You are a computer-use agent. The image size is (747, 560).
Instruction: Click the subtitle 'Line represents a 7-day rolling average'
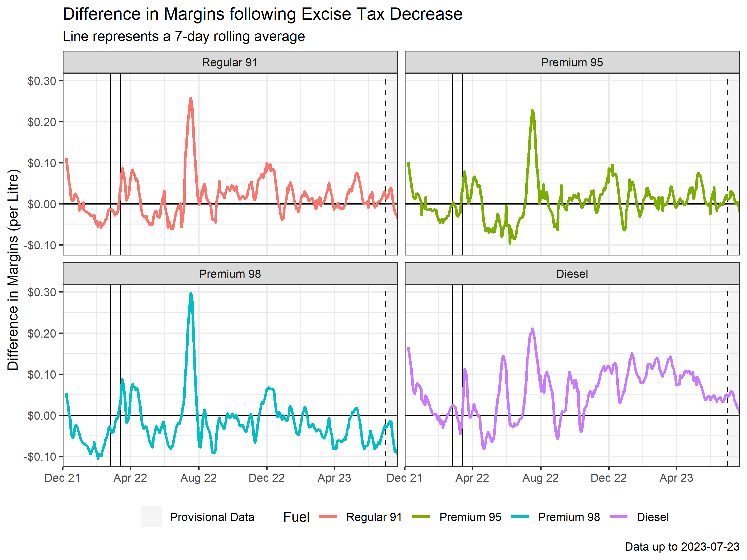[x=184, y=37]
